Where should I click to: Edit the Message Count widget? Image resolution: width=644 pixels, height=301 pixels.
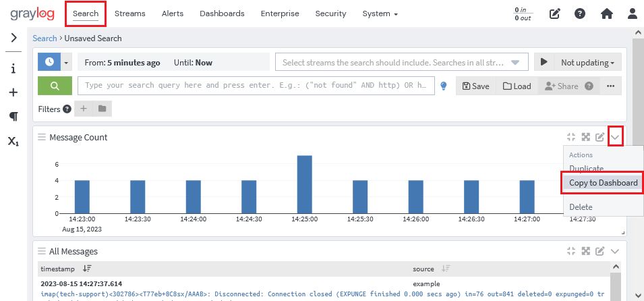pos(600,137)
